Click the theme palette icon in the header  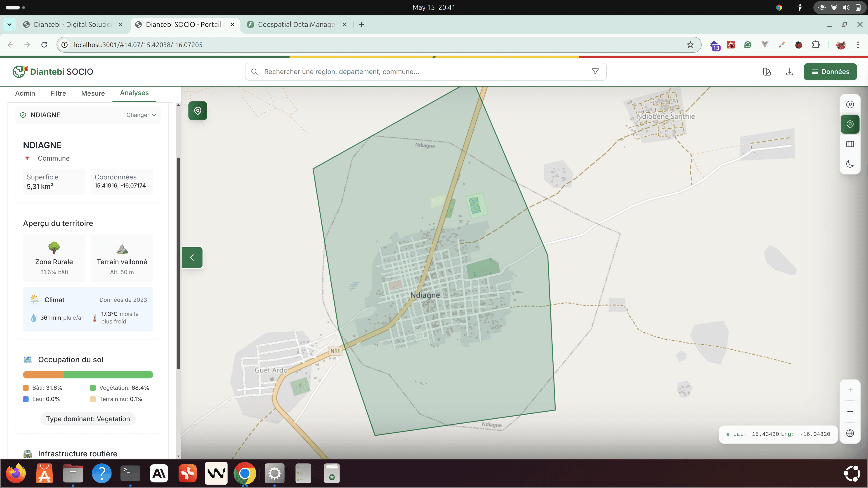coord(767,72)
